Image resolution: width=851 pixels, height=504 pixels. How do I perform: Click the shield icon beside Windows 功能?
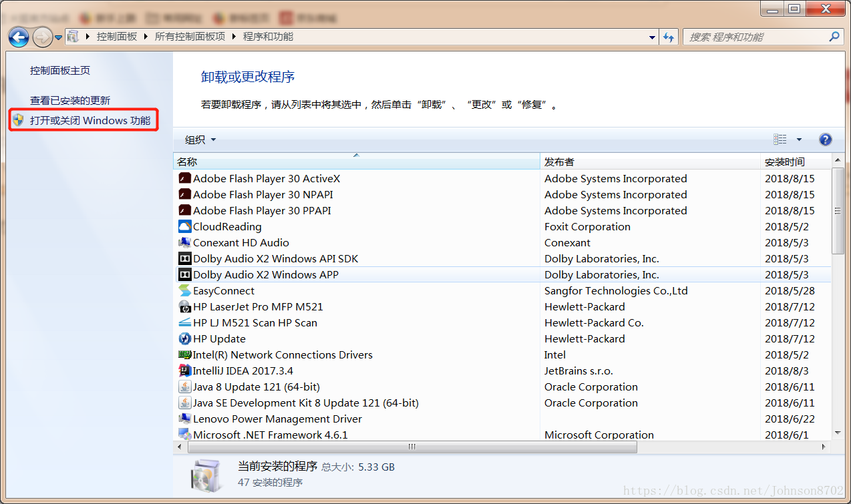[18, 120]
